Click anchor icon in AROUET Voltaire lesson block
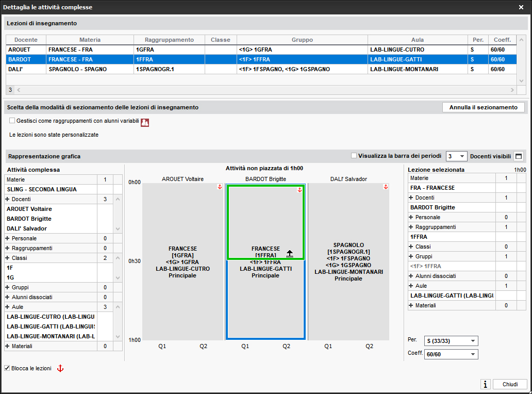532x394 pixels. click(220, 187)
